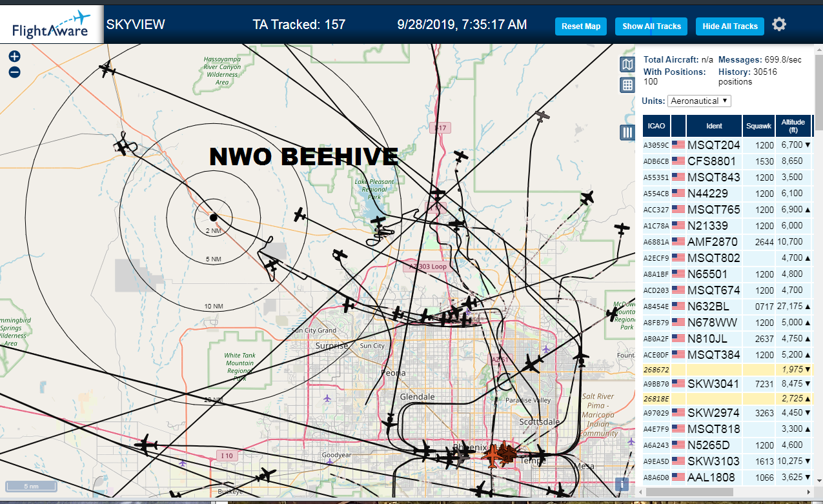
Task: Open the Units Aeronautical dropdown
Action: pyautogui.click(x=700, y=101)
